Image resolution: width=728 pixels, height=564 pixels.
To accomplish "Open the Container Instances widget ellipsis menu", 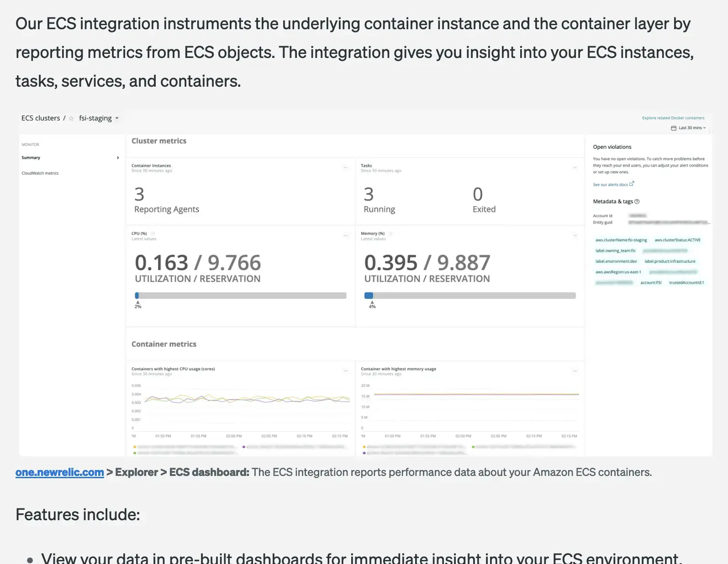I will pyautogui.click(x=345, y=167).
